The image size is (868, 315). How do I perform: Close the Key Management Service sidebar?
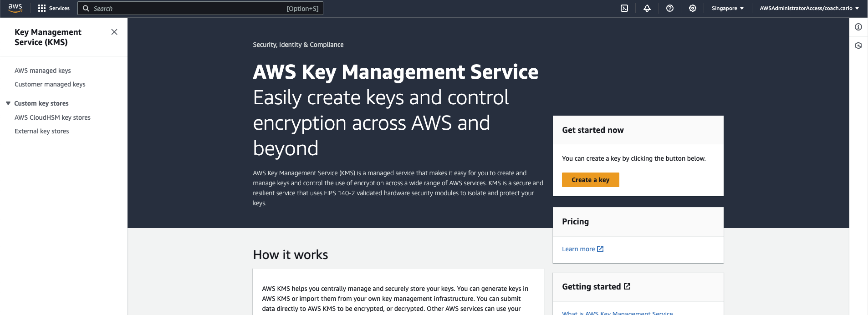114,32
